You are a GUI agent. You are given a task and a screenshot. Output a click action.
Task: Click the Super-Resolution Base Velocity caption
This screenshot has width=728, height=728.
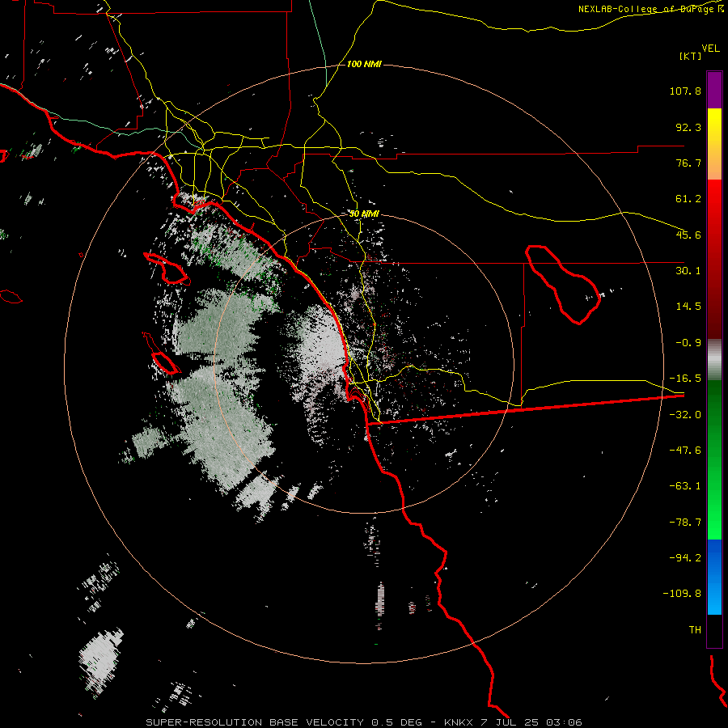(363, 722)
